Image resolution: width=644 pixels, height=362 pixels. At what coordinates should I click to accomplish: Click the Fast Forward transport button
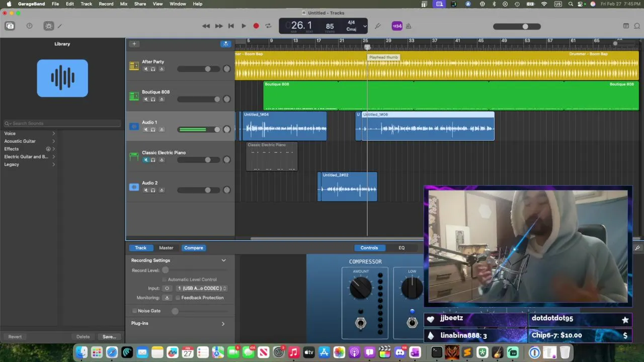pos(218,26)
